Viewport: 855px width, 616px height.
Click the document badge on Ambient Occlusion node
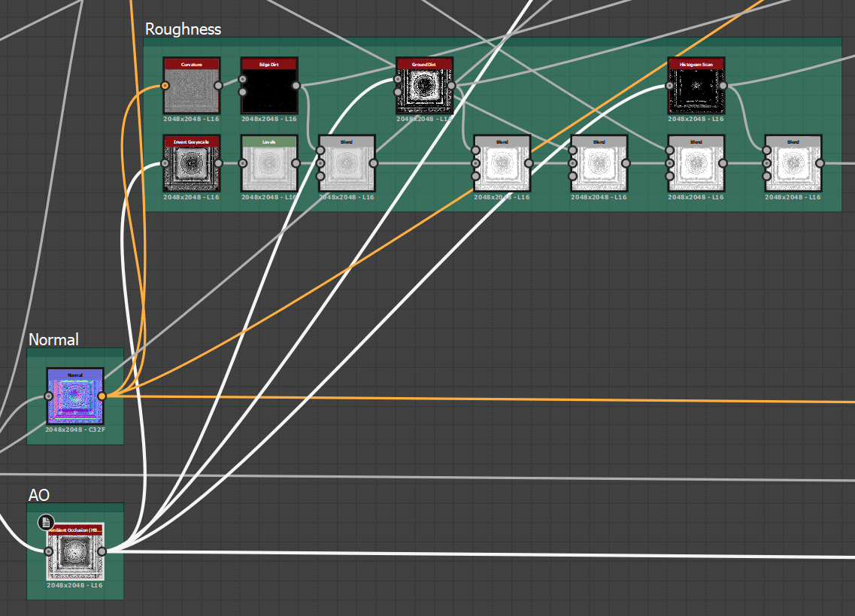(x=47, y=522)
